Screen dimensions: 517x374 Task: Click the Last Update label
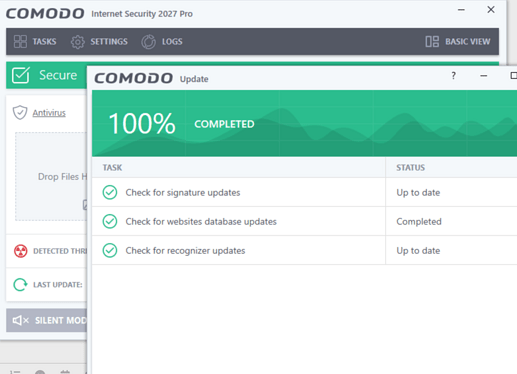[x=58, y=285]
